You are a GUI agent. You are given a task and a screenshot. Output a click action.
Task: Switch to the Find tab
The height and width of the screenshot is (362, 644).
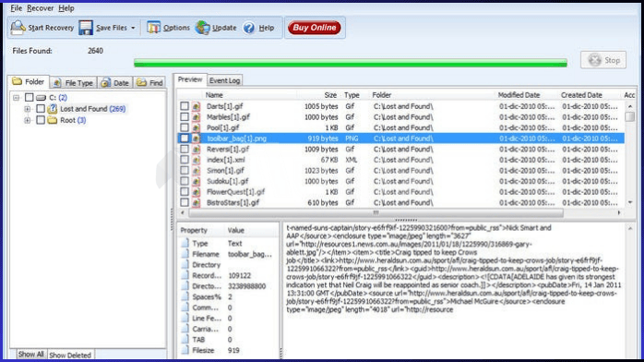[x=149, y=82]
